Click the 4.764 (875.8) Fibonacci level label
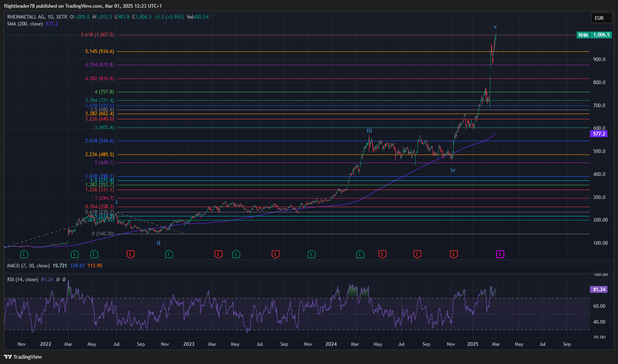Image resolution: width=618 pixels, height=364 pixels. click(100, 65)
